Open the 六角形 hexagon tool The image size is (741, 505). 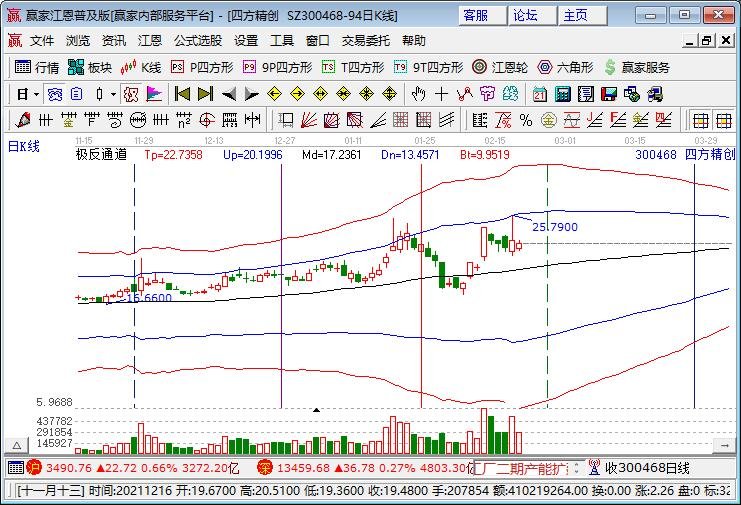565,68
